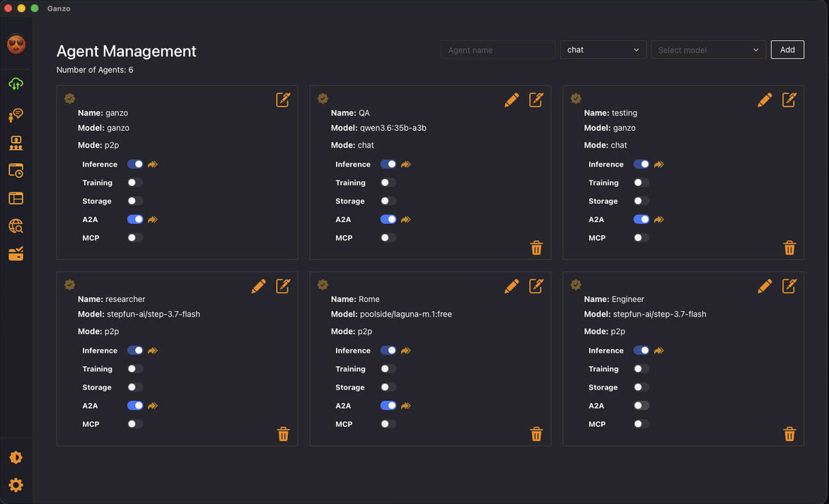Click the Ganzo avatar logo
This screenshot has height=504, width=829.
(16, 44)
